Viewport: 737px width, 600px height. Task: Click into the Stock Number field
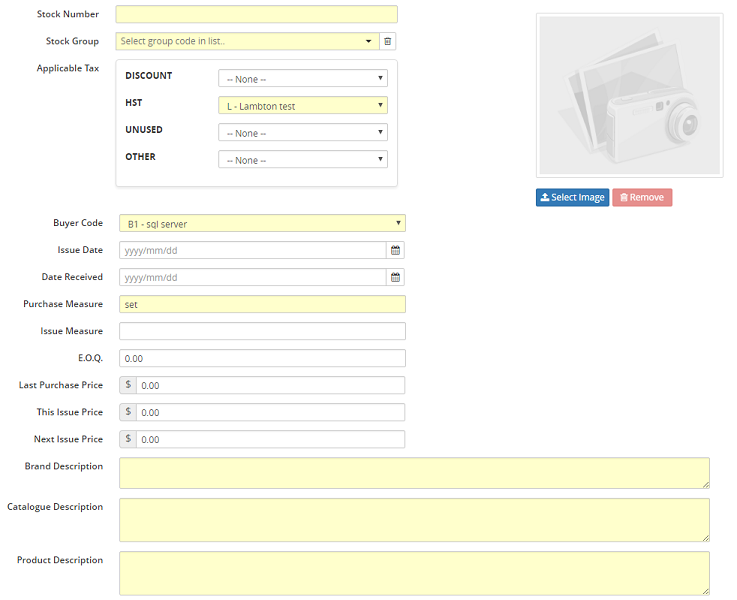click(x=256, y=14)
